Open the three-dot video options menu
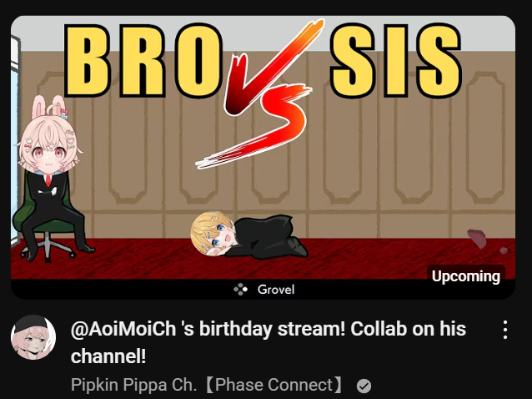The height and width of the screenshot is (399, 532). click(x=505, y=330)
